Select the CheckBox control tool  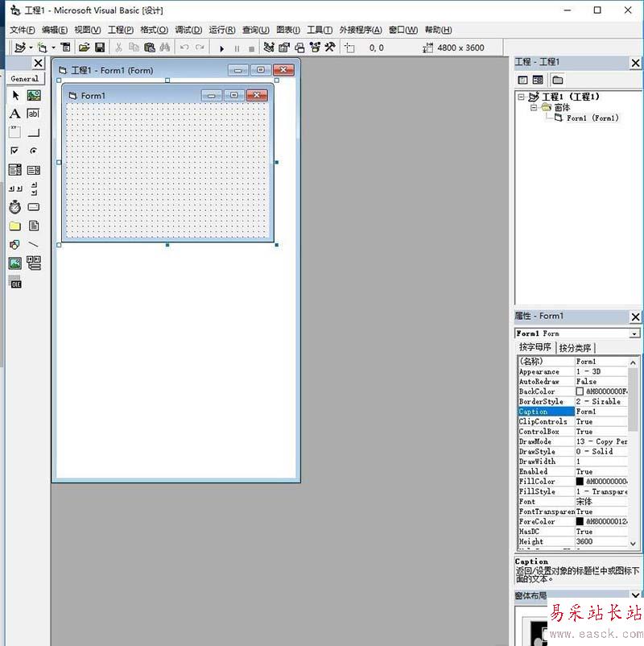(x=15, y=151)
